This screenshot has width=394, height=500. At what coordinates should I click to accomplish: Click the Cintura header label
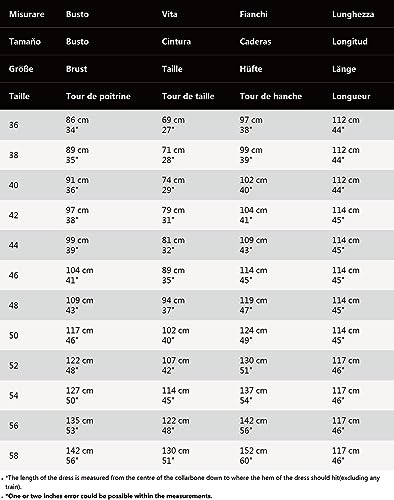pyautogui.click(x=176, y=41)
